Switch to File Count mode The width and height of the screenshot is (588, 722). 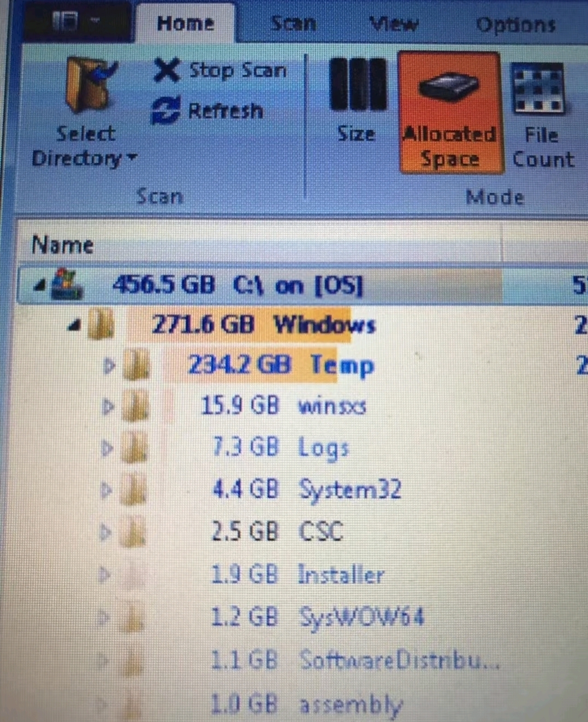pos(542,116)
